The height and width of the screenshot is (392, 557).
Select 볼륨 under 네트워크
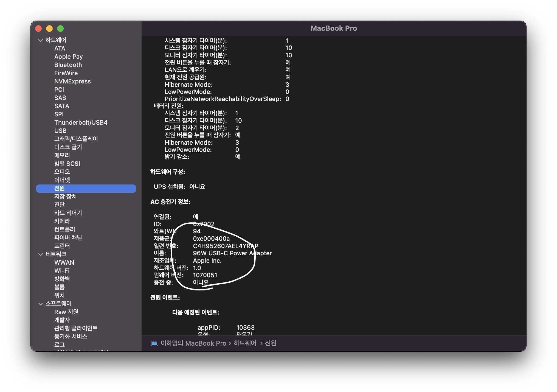tap(60, 287)
